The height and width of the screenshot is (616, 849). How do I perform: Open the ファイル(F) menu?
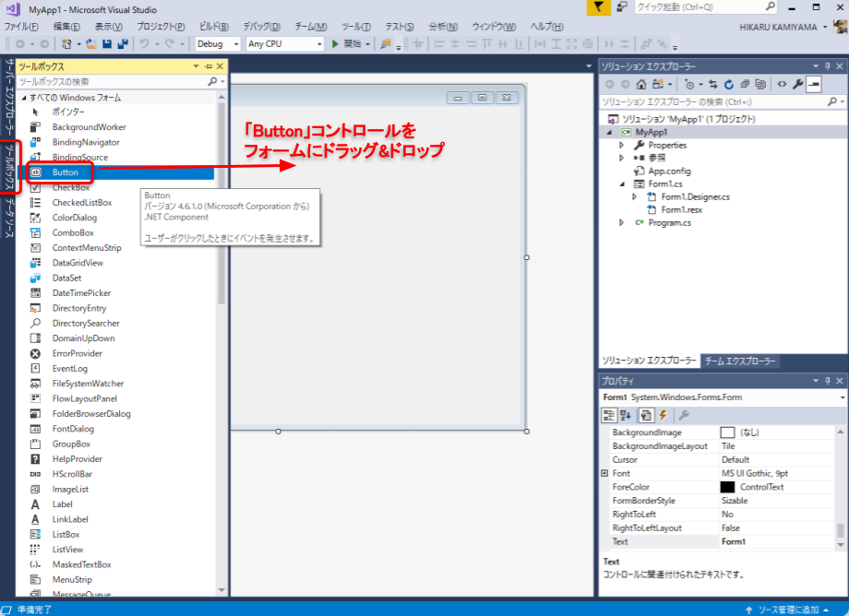pyautogui.click(x=21, y=27)
